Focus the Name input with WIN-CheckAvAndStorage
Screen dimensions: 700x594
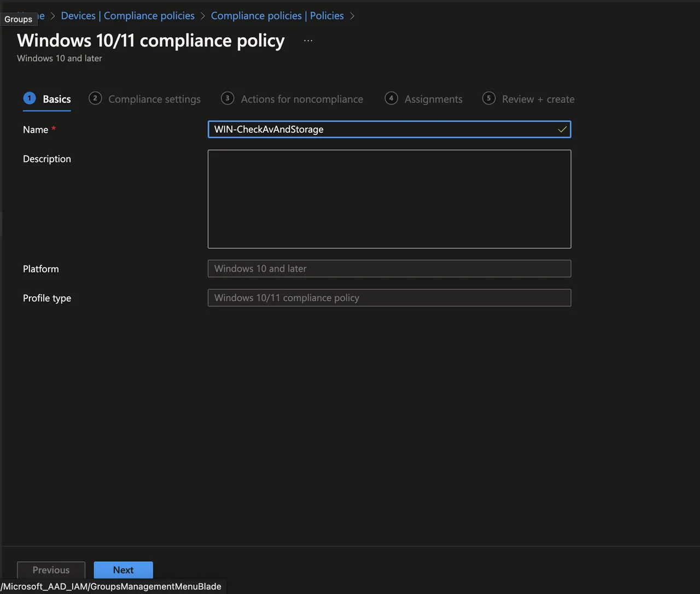(389, 130)
